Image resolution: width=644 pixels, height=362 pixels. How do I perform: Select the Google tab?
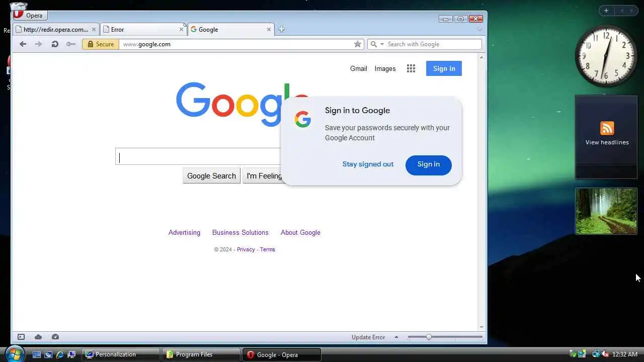coord(231,30)
